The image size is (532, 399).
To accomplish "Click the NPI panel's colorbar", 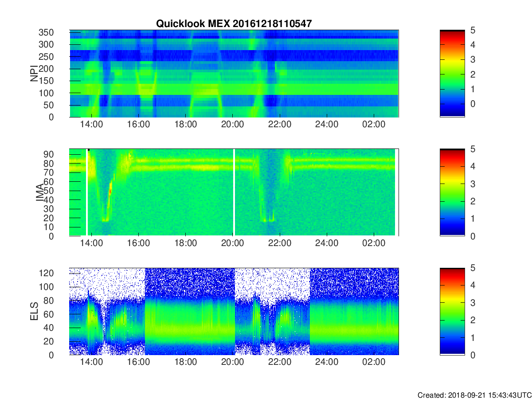I will click(x=452, y=74).
